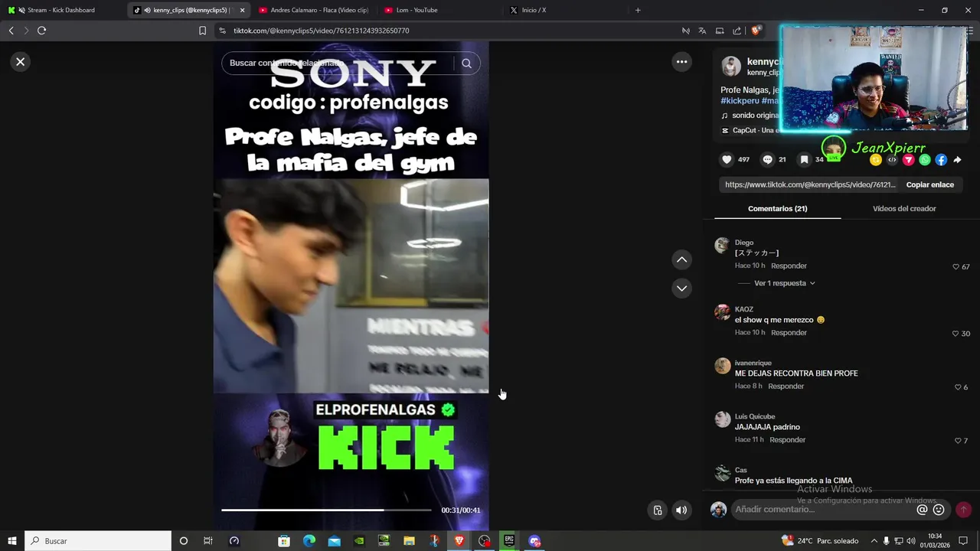Bookmark the page via address bar icon

pyautogui.click(x=202, y=31)
